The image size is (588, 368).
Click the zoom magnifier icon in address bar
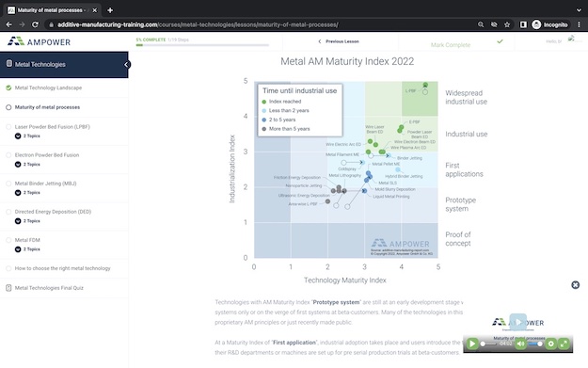click(x=481, y=24)
